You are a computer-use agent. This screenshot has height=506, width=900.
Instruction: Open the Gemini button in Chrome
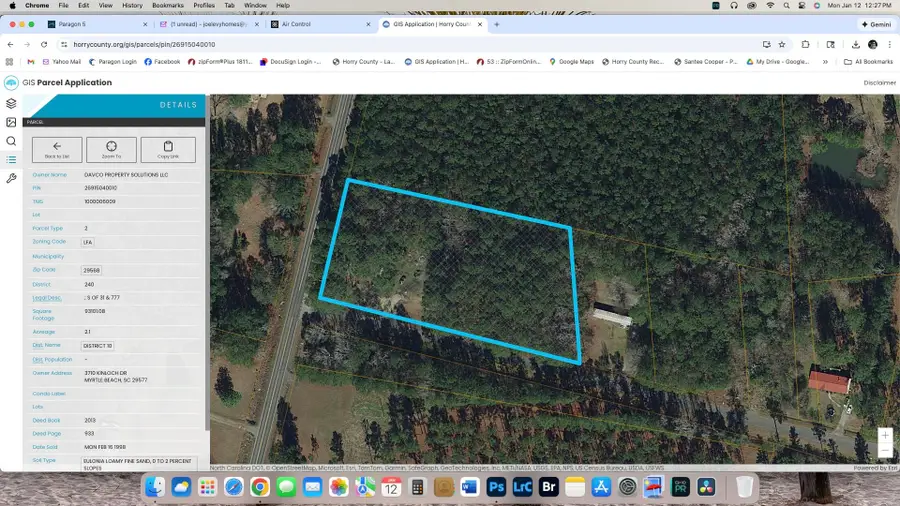coord(876,24)
